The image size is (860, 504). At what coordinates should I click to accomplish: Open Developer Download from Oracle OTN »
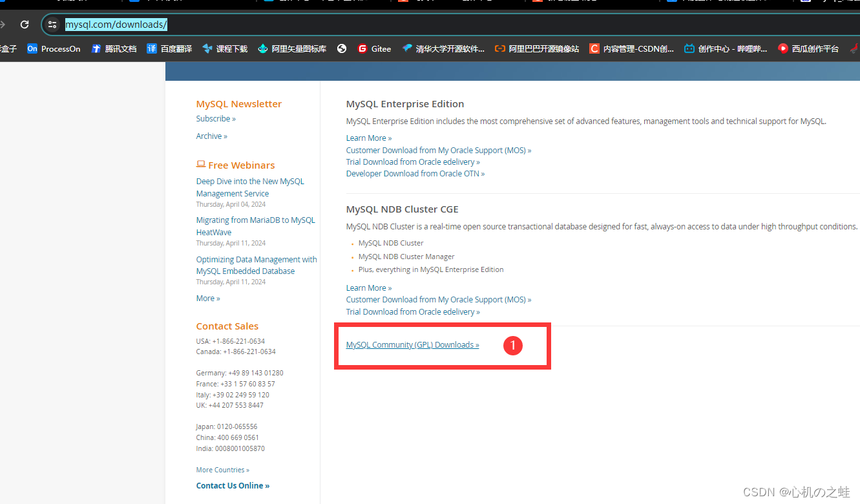click(415, 174)
